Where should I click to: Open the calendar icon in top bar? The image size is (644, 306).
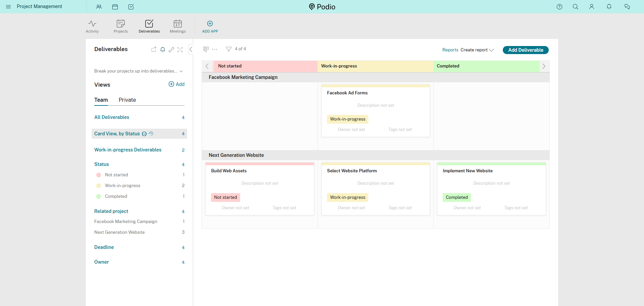click(x=115, y=7)
